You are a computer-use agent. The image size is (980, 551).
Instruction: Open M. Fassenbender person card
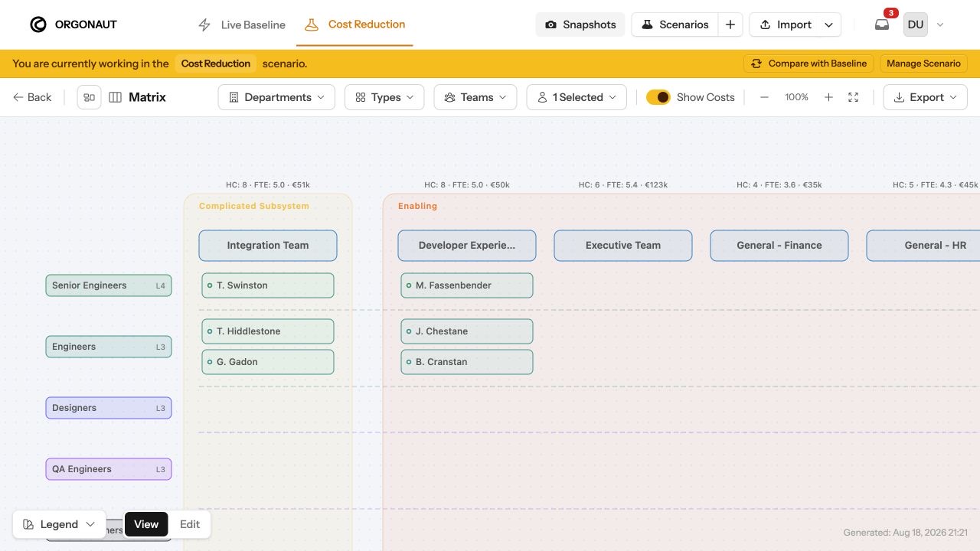pyautogui.click(x=467, y=285)
